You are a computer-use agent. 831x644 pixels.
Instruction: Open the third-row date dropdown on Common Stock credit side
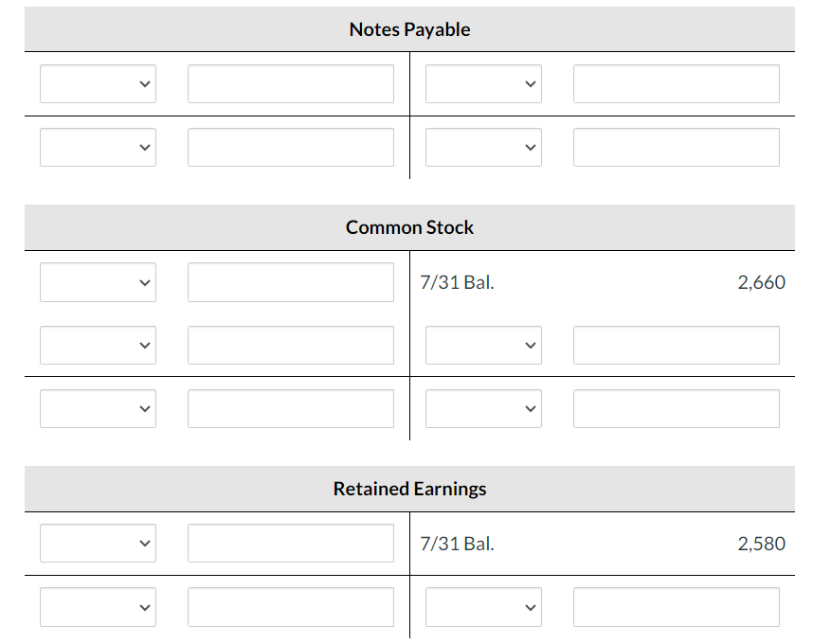483,408
